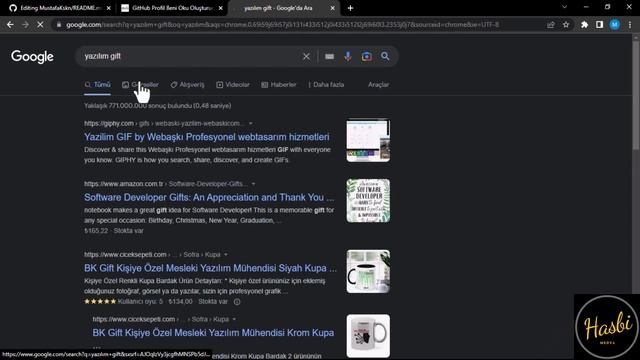Go back with browser back arrow
The image size is (640, 360).
[x=10, y=24]
